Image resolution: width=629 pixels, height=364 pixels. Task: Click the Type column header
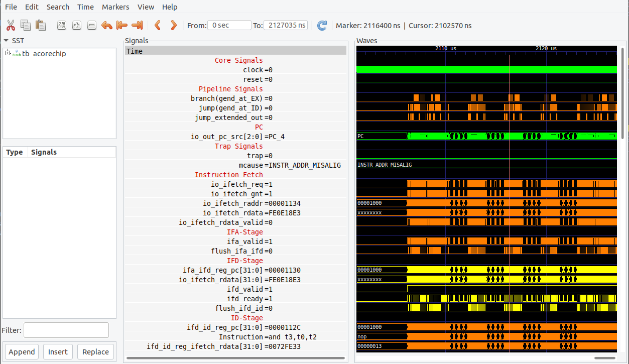click(x=15, y=152)
